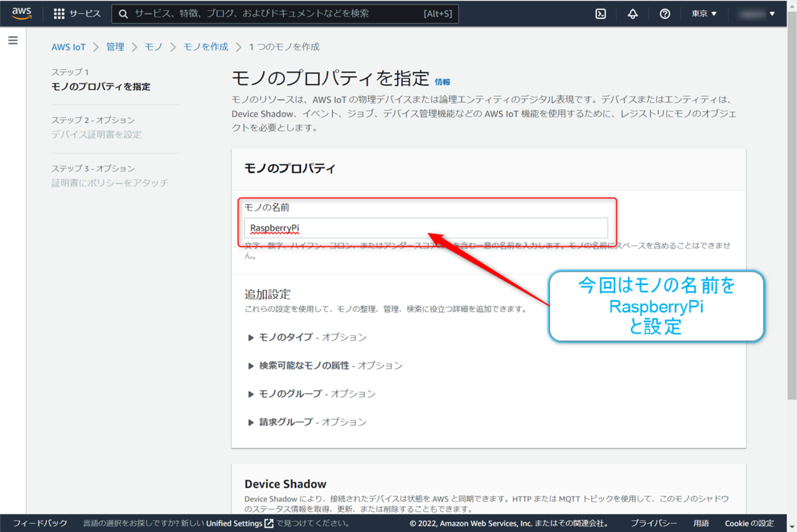This screenshot has width=797, height=532.
Task: Go to モノを作成 breadcrumb link
Action: point(205,47)
